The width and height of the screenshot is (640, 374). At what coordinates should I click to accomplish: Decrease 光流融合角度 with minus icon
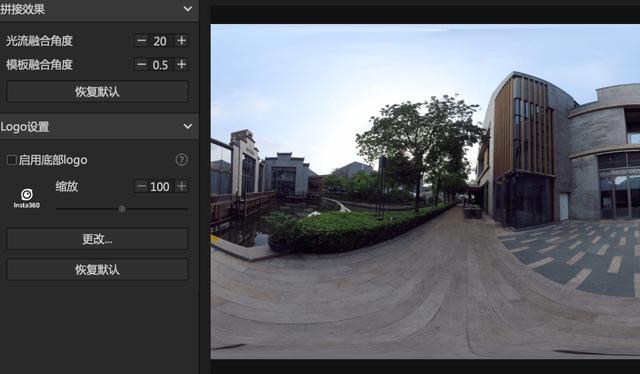[141, 40]
